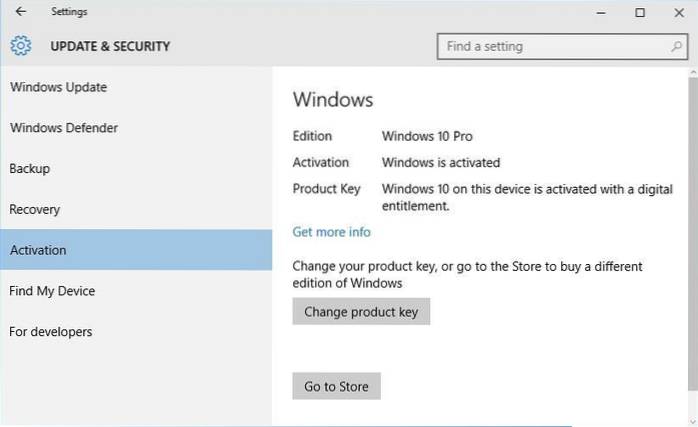Image resolution: width=698 pixels, height=427 pixels.
Task: Go to Windows Defender settings
Action: (64, 128)
